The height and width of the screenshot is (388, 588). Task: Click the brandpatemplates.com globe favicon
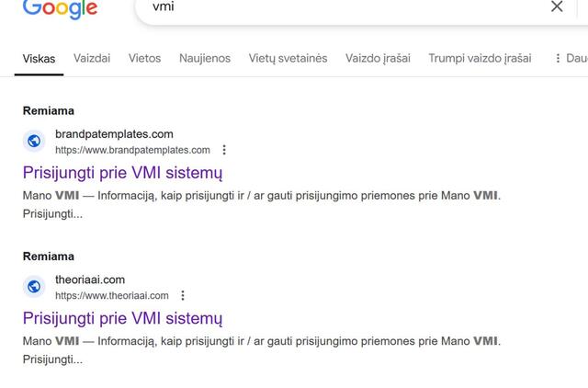click(34, 141)
